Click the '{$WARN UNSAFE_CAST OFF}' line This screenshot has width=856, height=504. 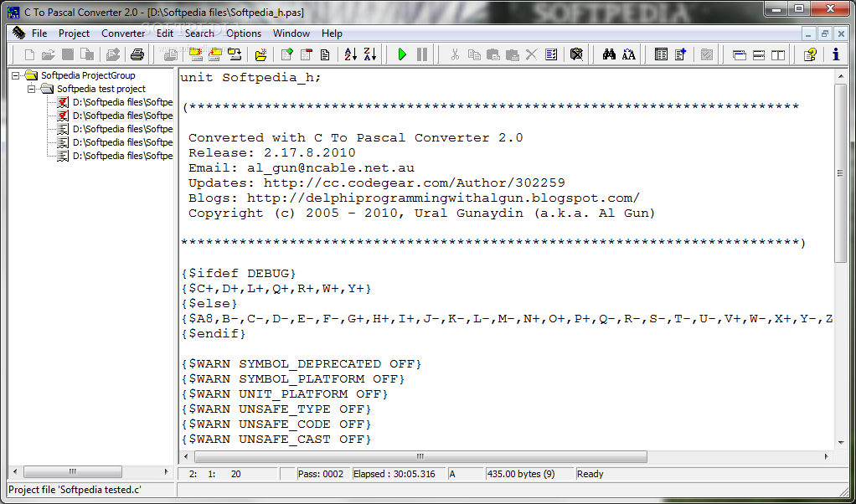pyautogui.click(x=276, y=439)
